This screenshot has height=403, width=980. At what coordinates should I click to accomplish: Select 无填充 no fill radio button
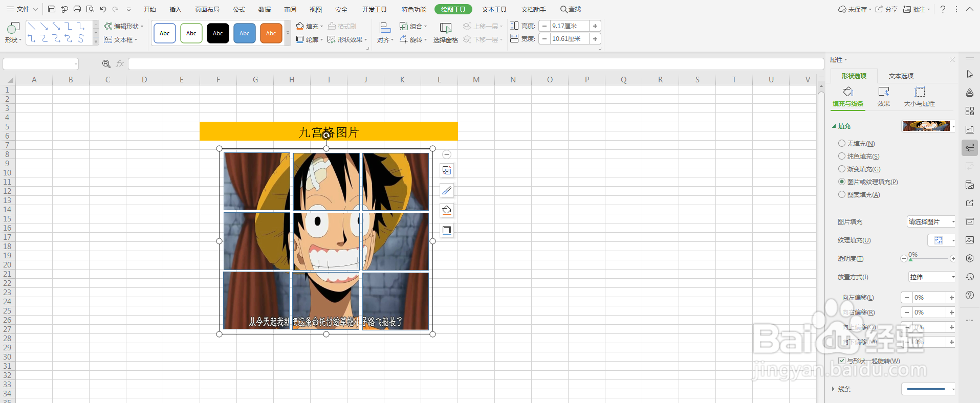[x=842, y=144]
